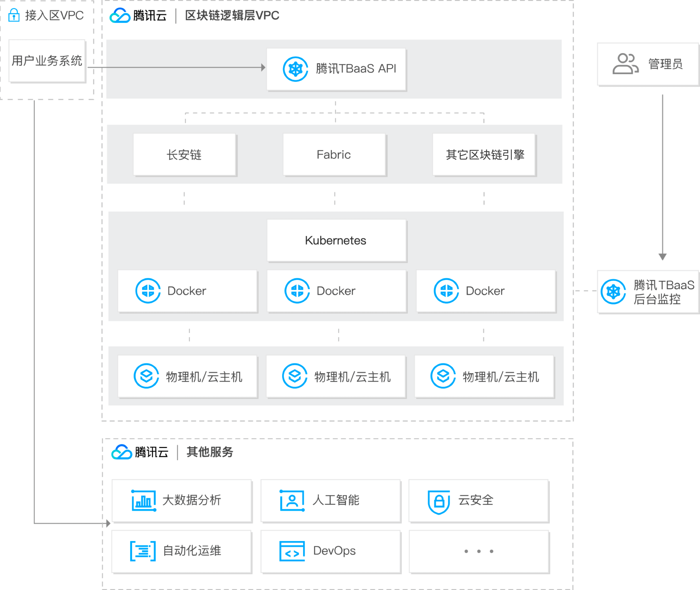Select the 长安链 engine box

184,155
